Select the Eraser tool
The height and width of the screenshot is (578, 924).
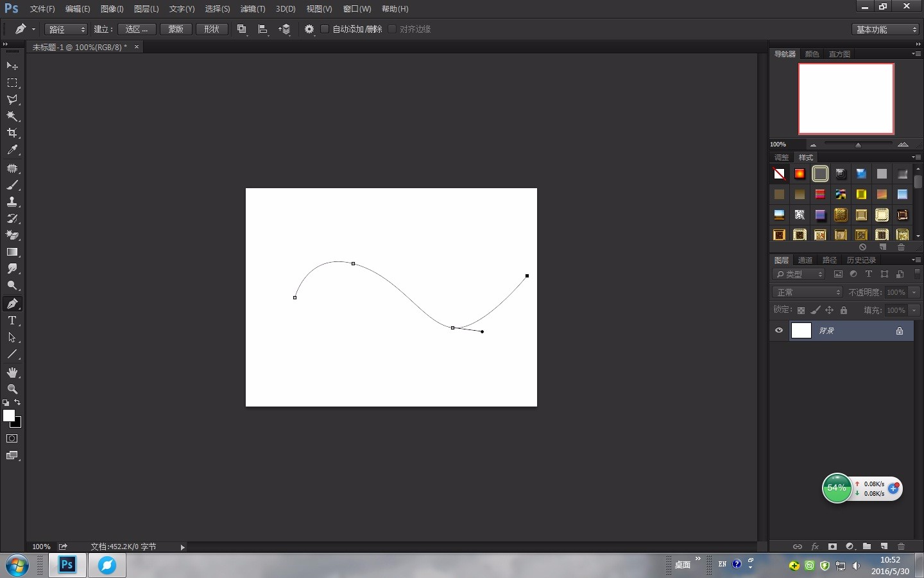click(x=12, y=235)
